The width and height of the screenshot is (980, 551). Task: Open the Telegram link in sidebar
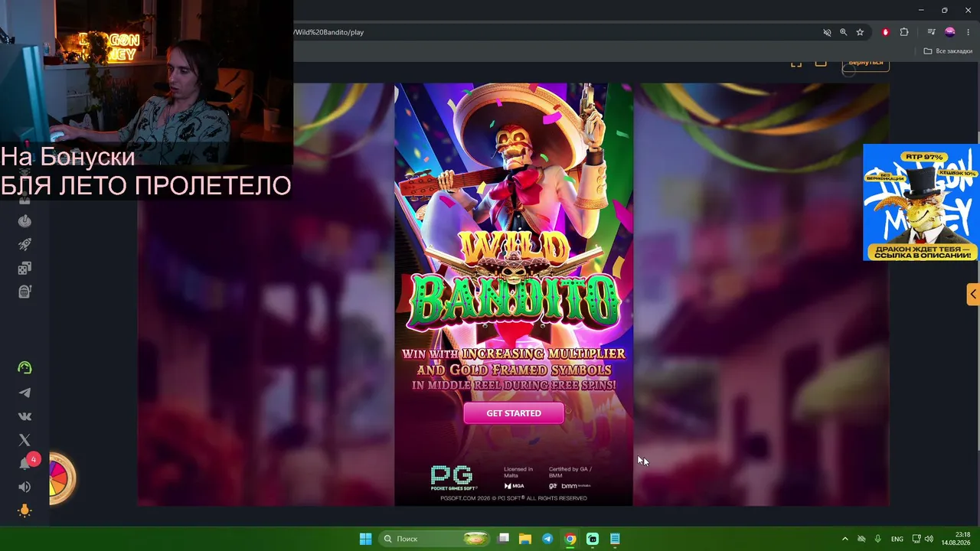[24, 393]
